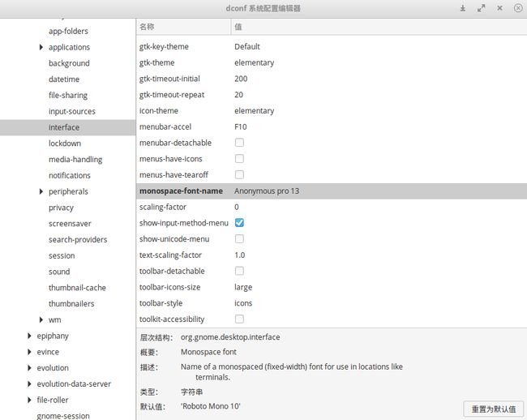This screenshot has width=527, height=420.
Task: Click the 名称 column header
Action: coord(183,27)
